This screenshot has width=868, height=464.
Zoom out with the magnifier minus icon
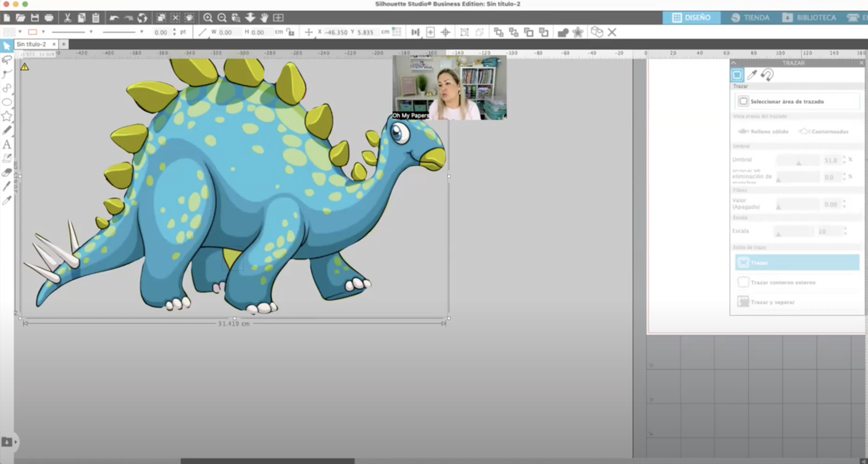click(x=222, y=18)
